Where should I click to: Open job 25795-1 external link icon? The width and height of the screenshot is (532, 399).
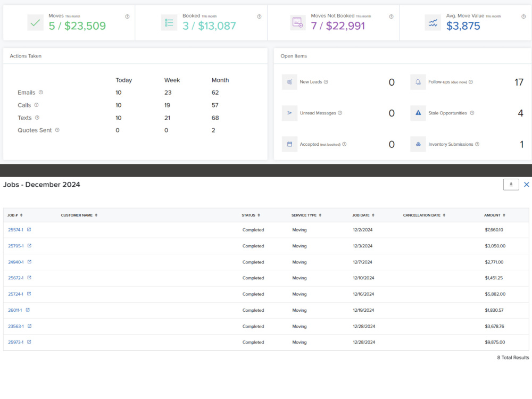pos(29,246)
